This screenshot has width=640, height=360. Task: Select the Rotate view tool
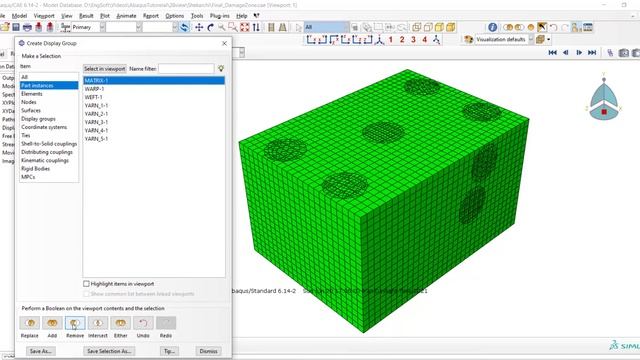[x=211, y=27]
